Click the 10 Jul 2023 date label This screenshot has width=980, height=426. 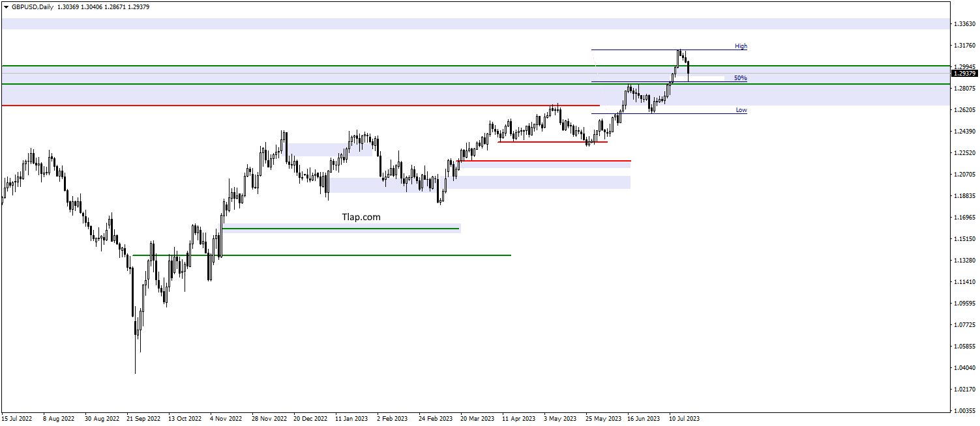[x=685, y=419]
